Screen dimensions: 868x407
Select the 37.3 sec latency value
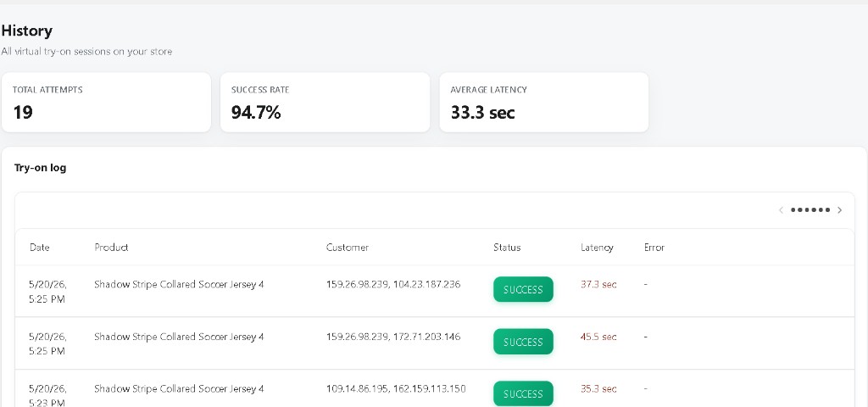coord(598,285)
